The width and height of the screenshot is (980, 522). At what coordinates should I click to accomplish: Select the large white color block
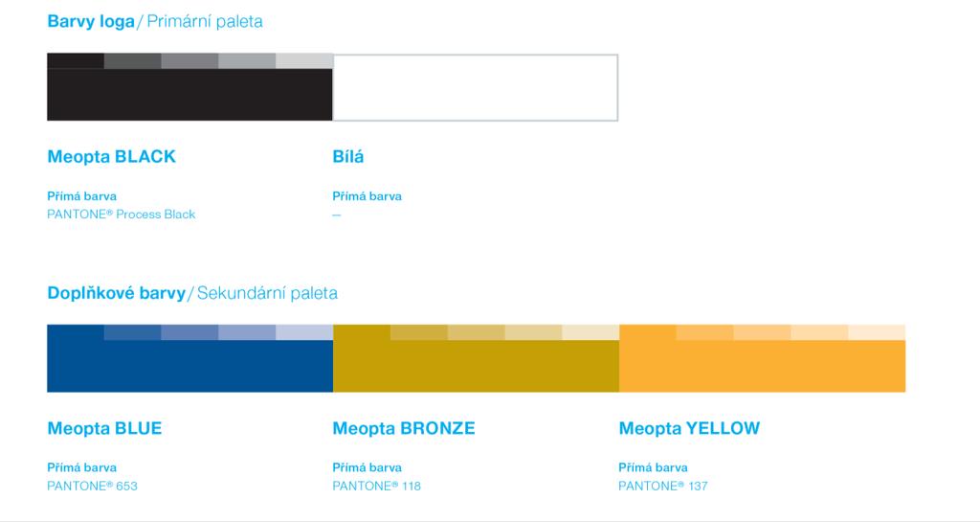(476, 87)
